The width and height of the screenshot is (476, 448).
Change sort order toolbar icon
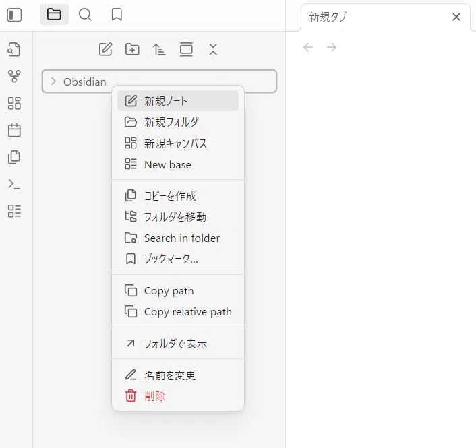tap(159, 49)
